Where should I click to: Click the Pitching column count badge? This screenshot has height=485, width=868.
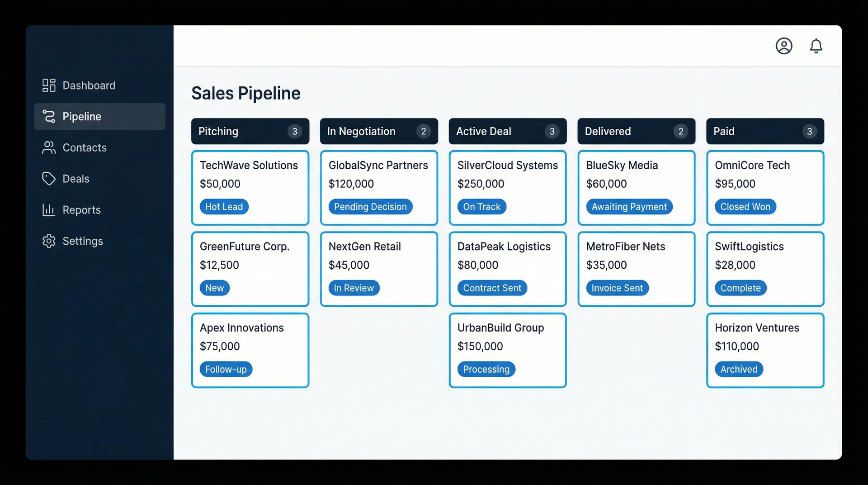295,131
